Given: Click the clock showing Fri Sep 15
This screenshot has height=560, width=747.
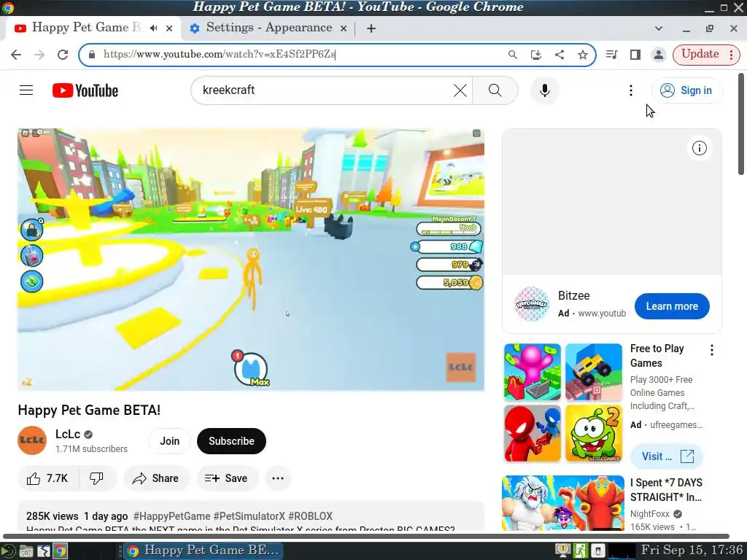Looking at the screenshot, I should (692, 550).
